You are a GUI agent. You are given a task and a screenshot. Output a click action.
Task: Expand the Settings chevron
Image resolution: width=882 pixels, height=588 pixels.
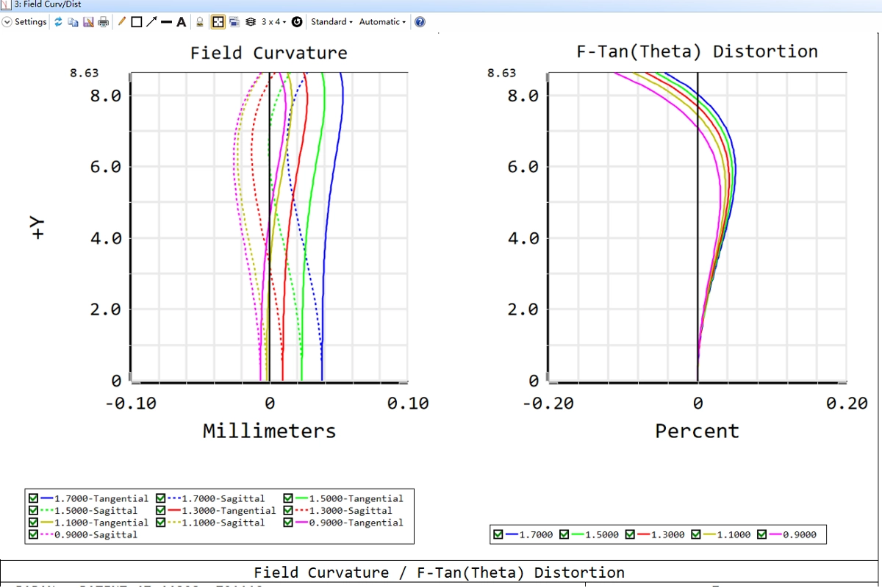coord(7,22)
